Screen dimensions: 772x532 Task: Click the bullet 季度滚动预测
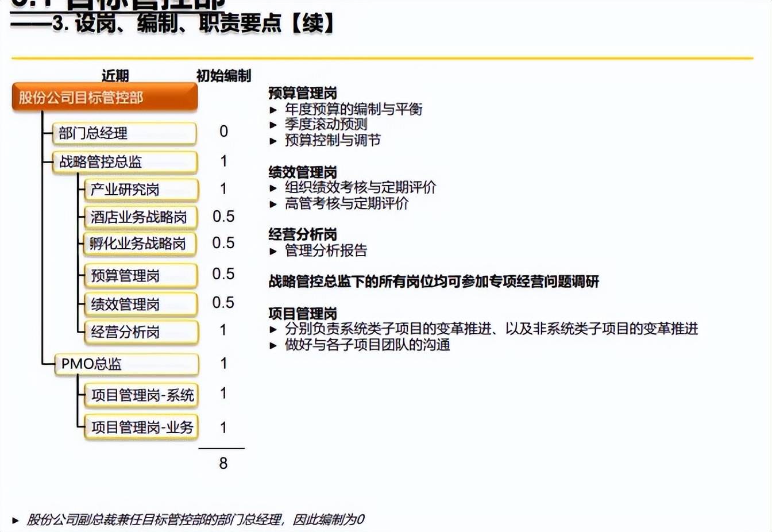(326, 124)
